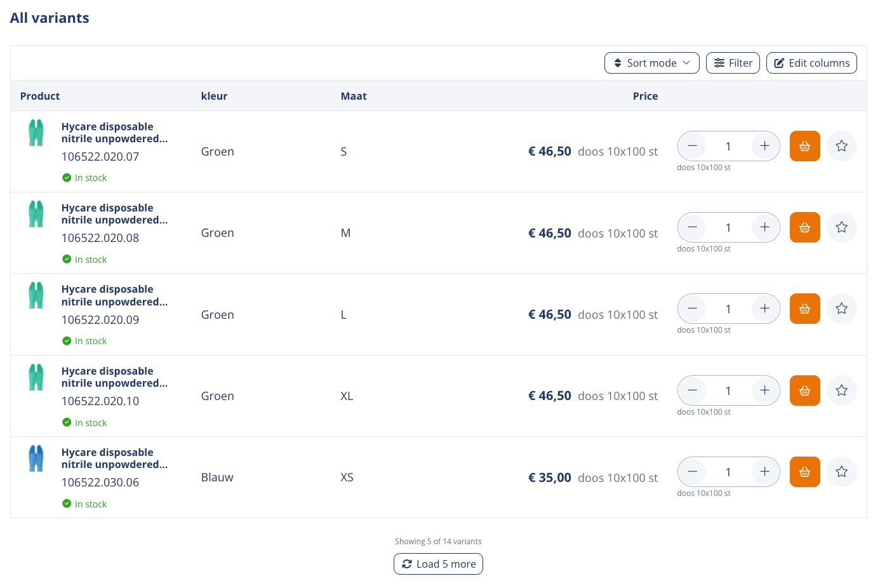The width and height of the screenshot is (880, 588).
Task: Click the Blauw color cell
Action: (217, 478)
